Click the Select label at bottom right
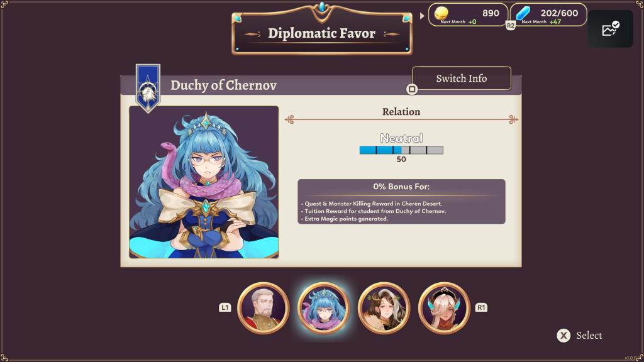The height and width of the screenshot is (362, 644). click(x=589, y=336)
